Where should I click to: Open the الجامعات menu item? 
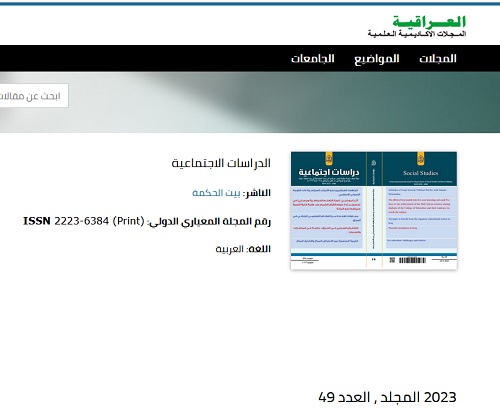[313, 59]
